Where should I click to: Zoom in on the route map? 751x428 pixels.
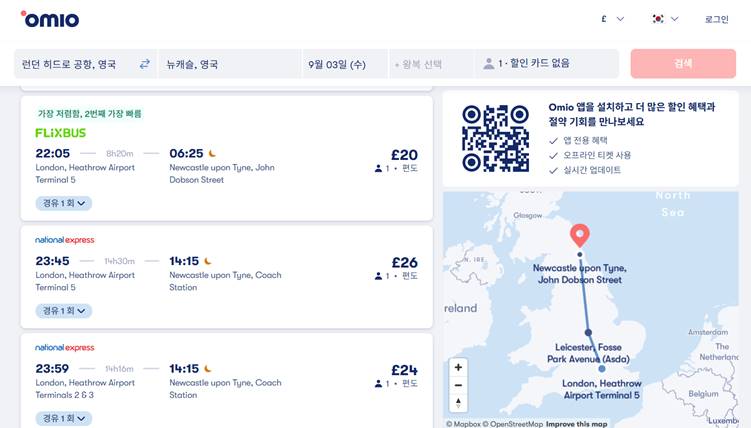[x=458, y=367]
